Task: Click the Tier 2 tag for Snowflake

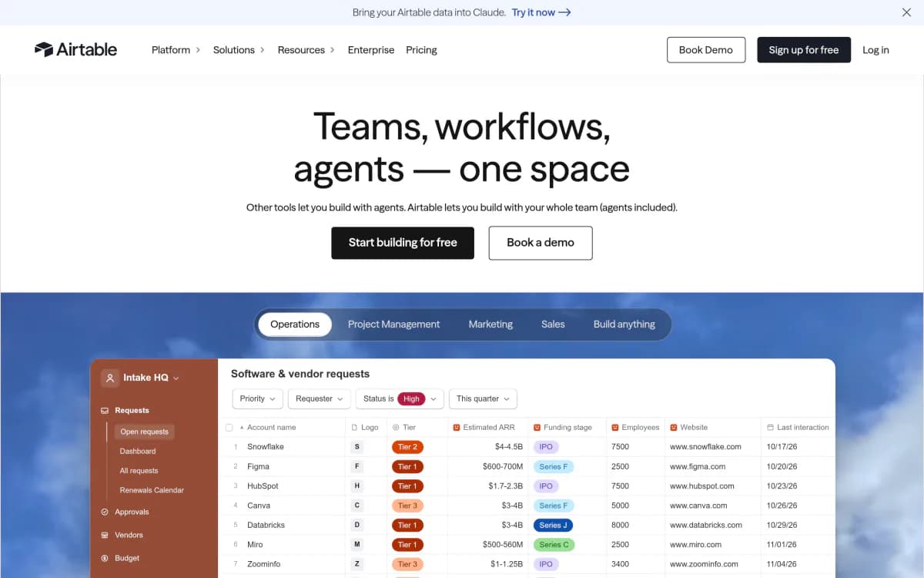Action: 407,447
